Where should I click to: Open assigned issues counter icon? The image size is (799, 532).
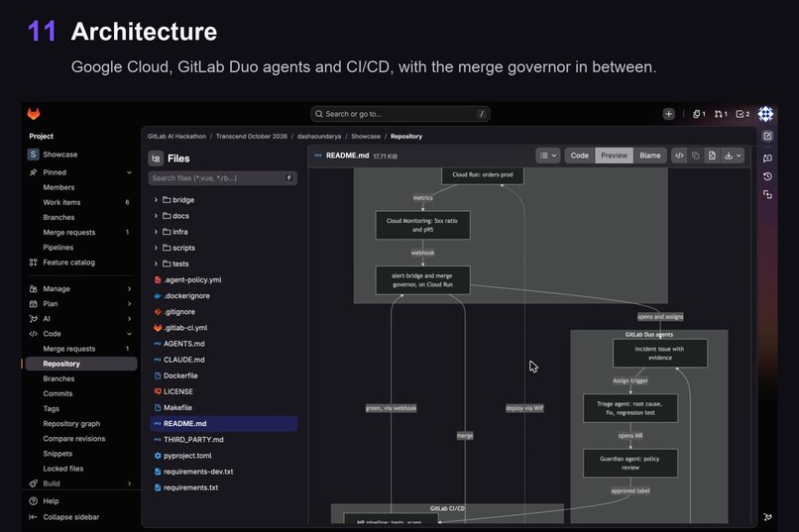click(x=699, y=114)
